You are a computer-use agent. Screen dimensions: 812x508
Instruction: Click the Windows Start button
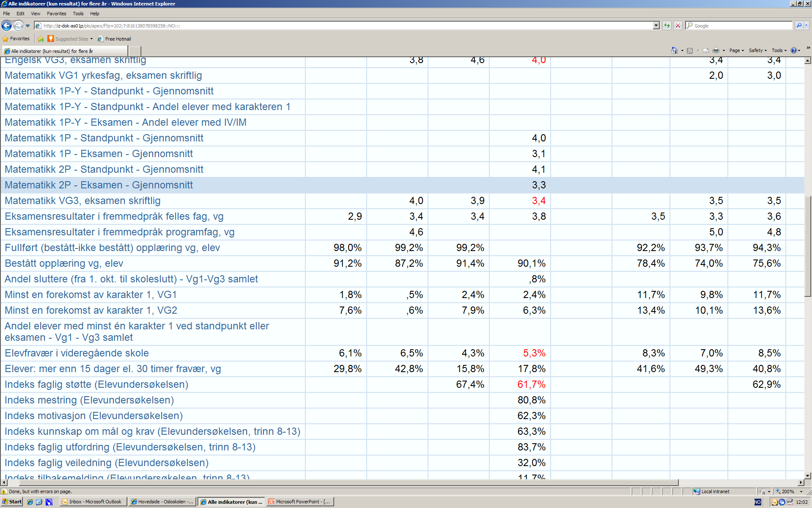(x=12, y=502)
